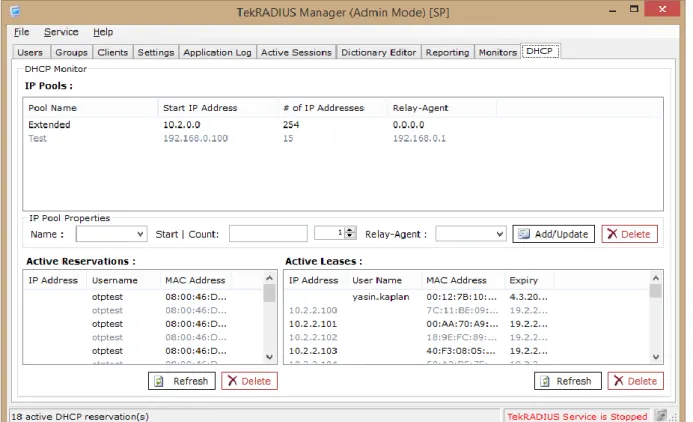Click the Pool Name column header
The width and height of the screenshot is (693, 422).
91,108
